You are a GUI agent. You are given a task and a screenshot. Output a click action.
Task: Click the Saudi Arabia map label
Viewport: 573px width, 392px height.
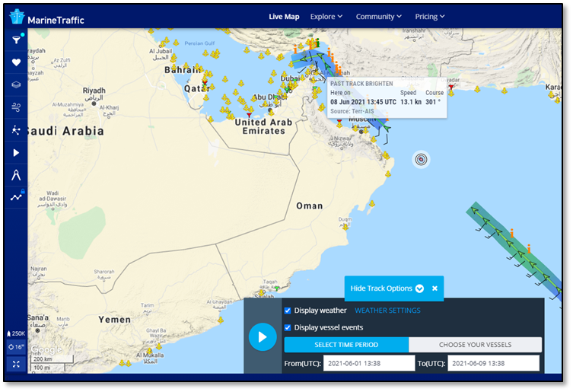pos(66,131)
